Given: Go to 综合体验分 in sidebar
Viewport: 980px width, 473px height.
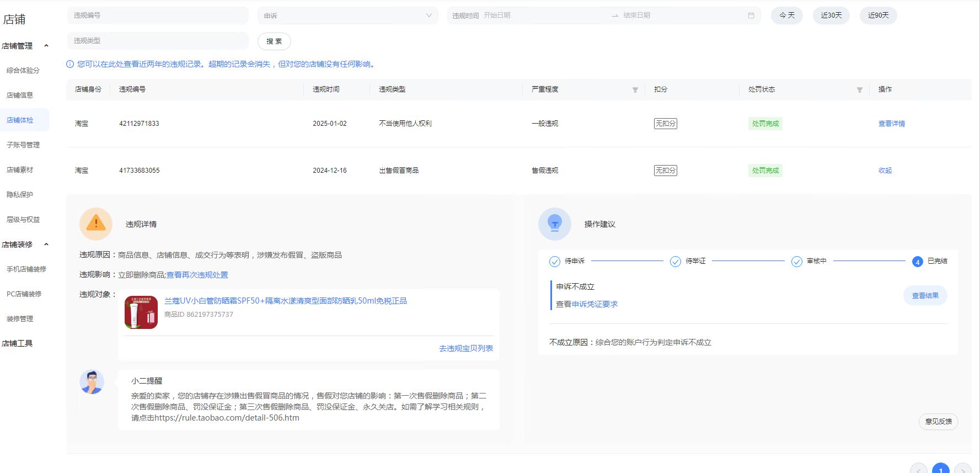Looking at the screenshot, I should pos(23,71).
